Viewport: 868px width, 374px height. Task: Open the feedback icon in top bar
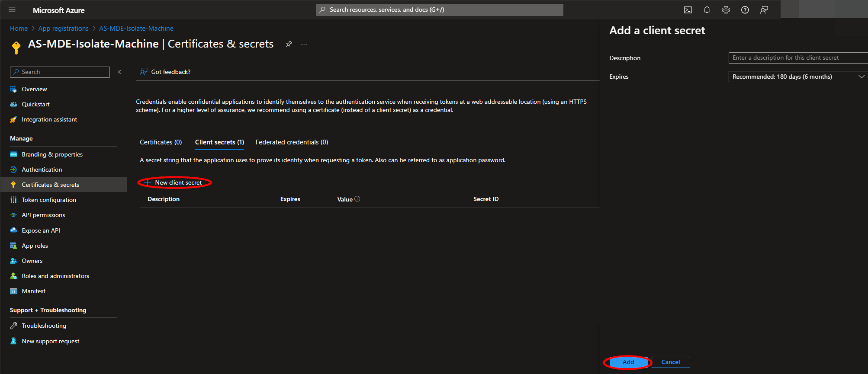click(764, 10)
